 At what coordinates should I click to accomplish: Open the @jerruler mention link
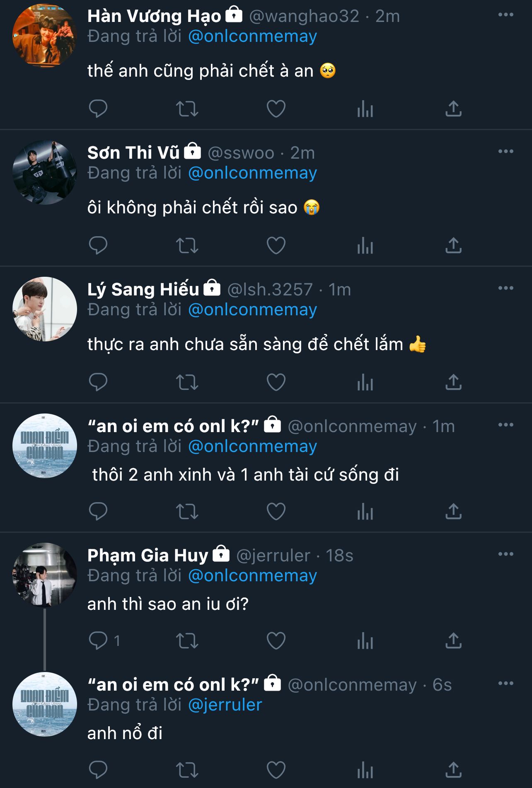click(x=225, y=705)
